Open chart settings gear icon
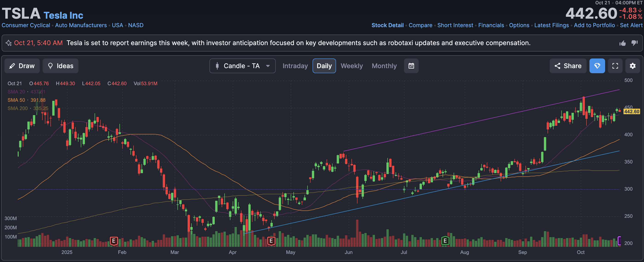Image resolution: width=644 pixels, height=262 pixels. (x=632, y=66)
